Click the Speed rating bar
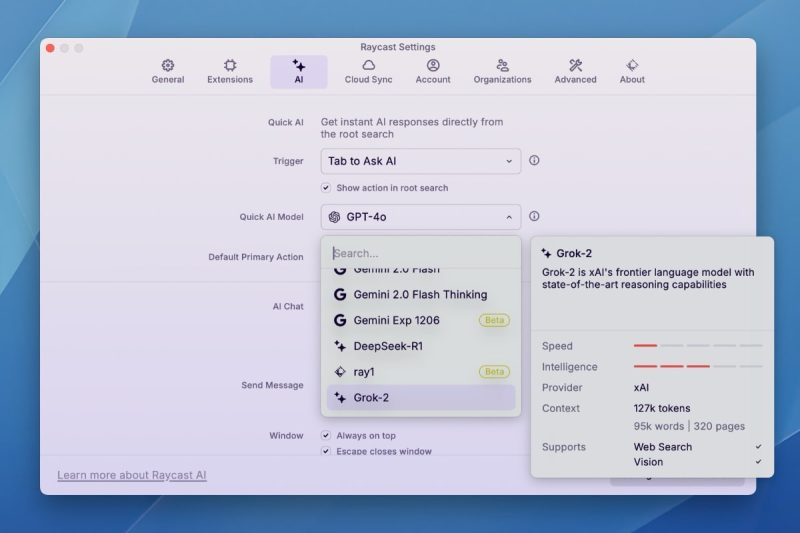Viewport: 800px width, 533px height. tap(698, 346)
